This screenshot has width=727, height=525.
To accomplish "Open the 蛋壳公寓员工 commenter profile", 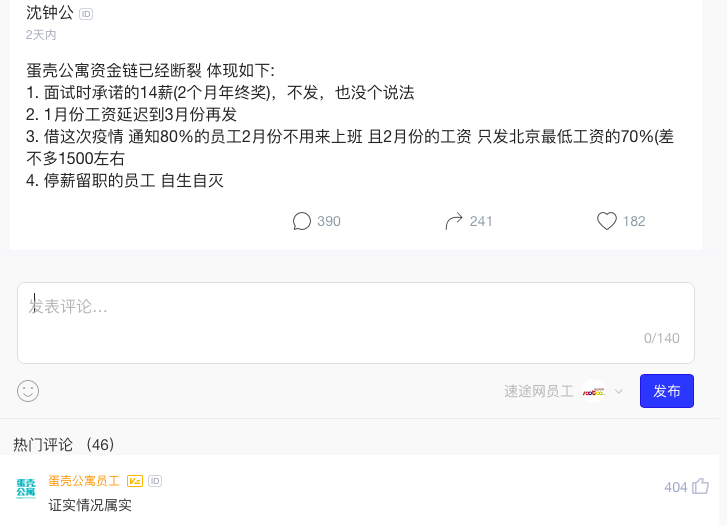I will coord(84,481).
